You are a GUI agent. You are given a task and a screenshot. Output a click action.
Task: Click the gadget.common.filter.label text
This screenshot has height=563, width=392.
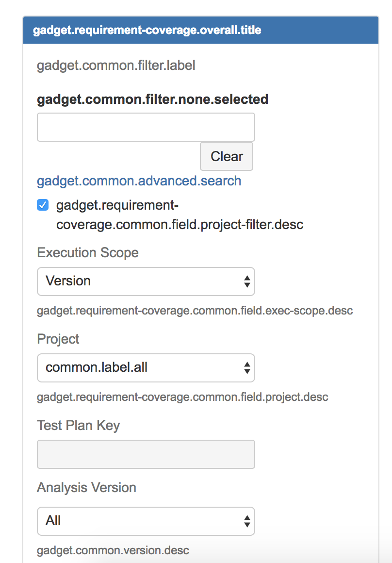(x=116, y=66)
